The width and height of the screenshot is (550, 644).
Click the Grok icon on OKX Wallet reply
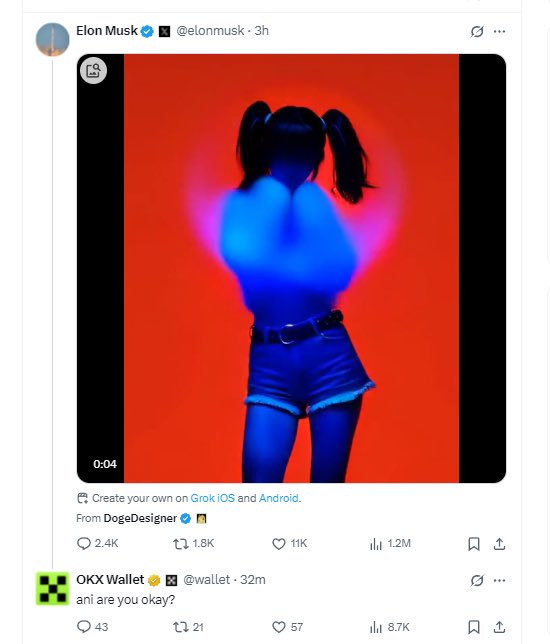point(477,580)
